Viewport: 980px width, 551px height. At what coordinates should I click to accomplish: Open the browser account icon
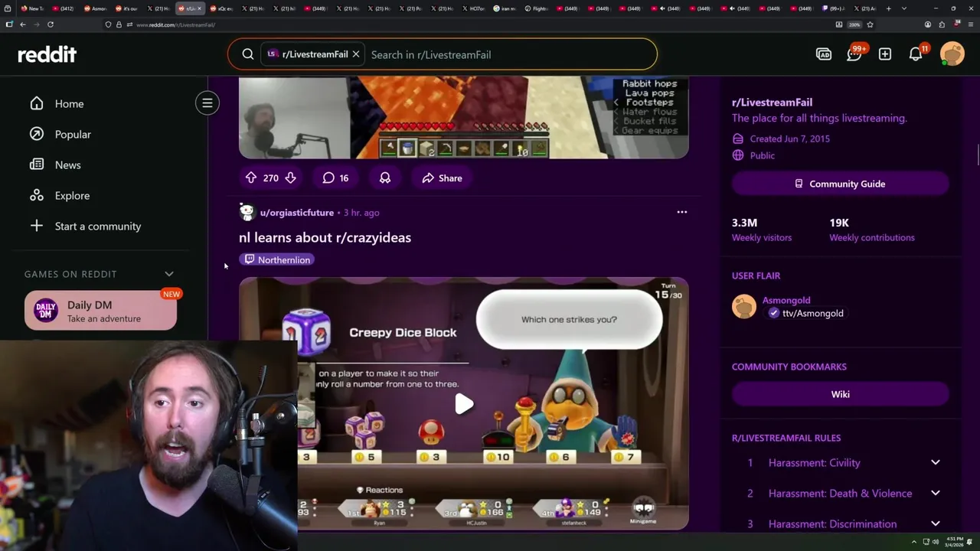click(927, 24)
